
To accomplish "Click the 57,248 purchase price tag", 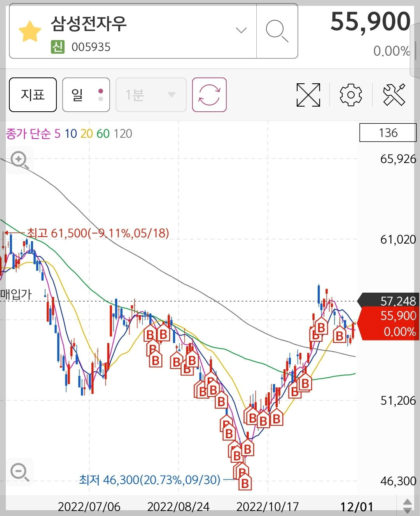I will pos(389,300).
